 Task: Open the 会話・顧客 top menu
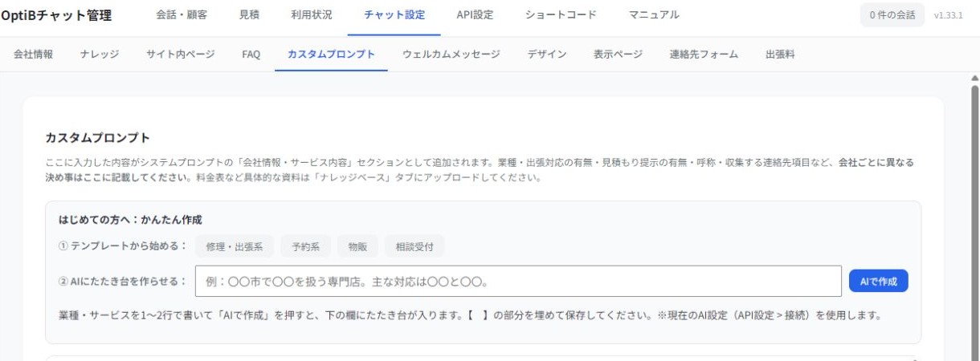(182, 15)
